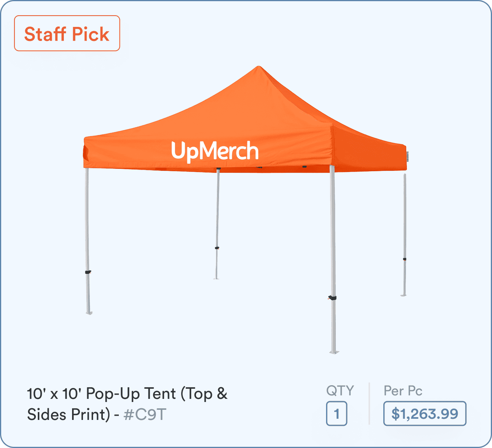
Task: Click the black clip on the left leg
Action: click(88, 272)
